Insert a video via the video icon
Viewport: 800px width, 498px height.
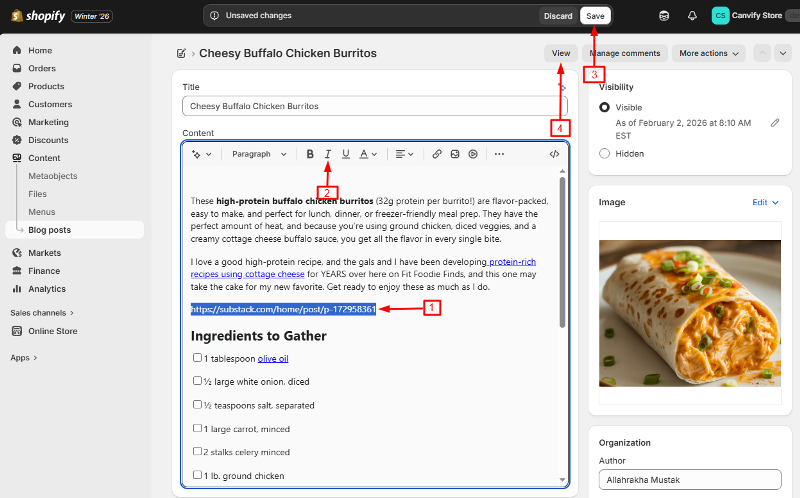coord(473,154)
